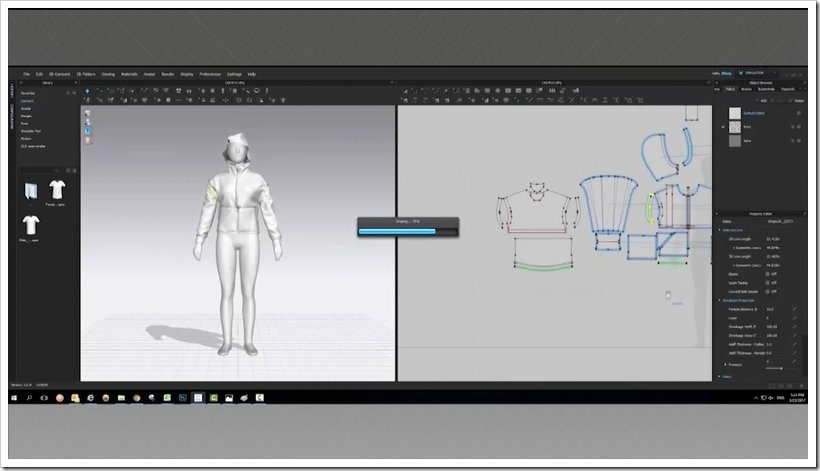The image size is (820, 471).
Task: Click the Simulate arrow tool in 3D toolbar
Action: (88, 91)
